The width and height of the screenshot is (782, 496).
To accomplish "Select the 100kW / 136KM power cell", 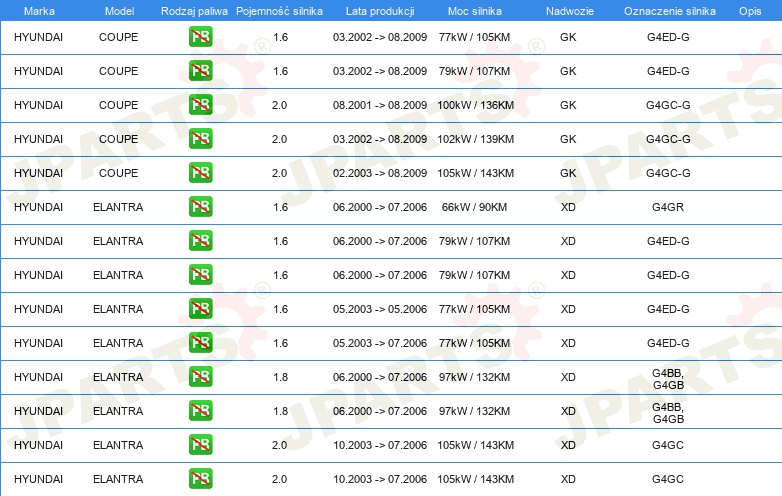I will [x=475, y=105].
